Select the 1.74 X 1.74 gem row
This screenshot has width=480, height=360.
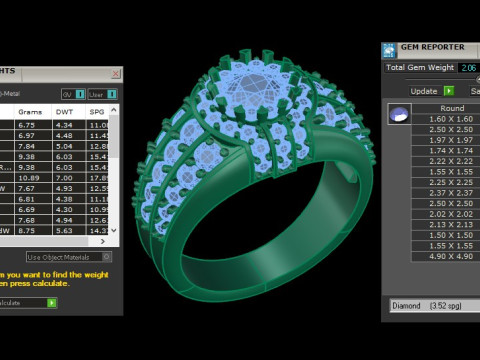(x=446, y=151)
